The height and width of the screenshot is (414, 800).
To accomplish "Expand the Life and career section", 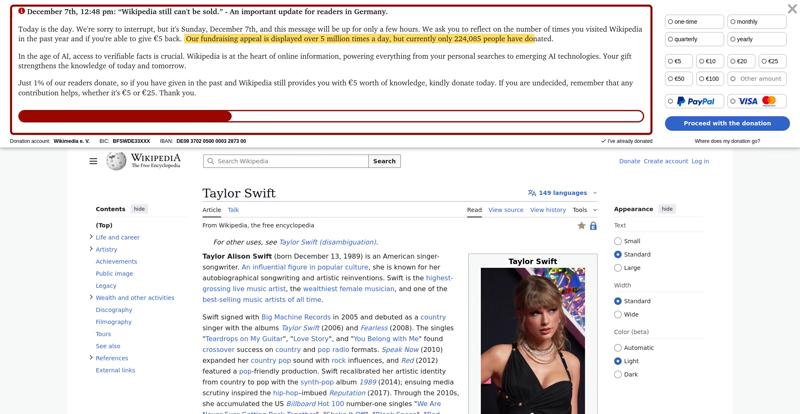I will 91,237.
